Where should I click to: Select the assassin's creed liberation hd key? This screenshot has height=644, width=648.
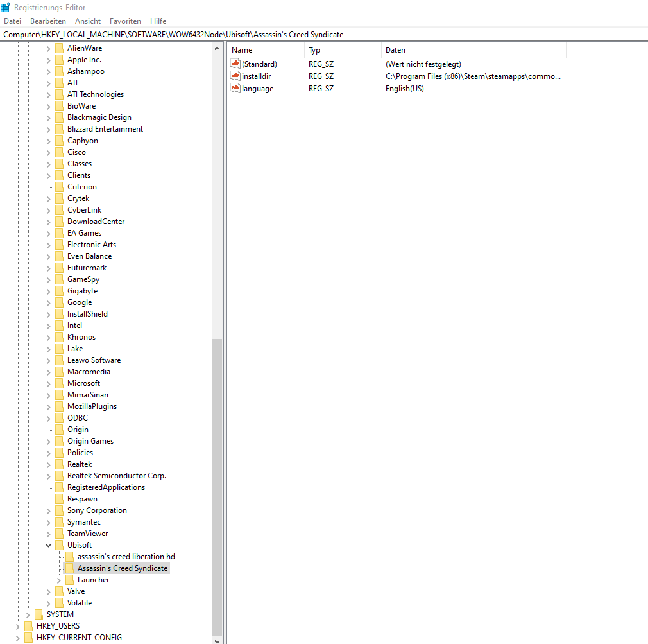point(126,557)
